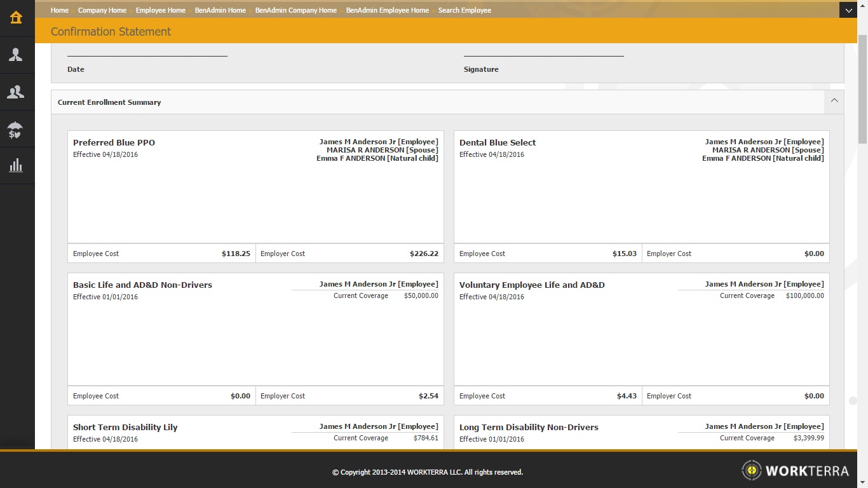Click the Date line label

(x=76, y=70)
